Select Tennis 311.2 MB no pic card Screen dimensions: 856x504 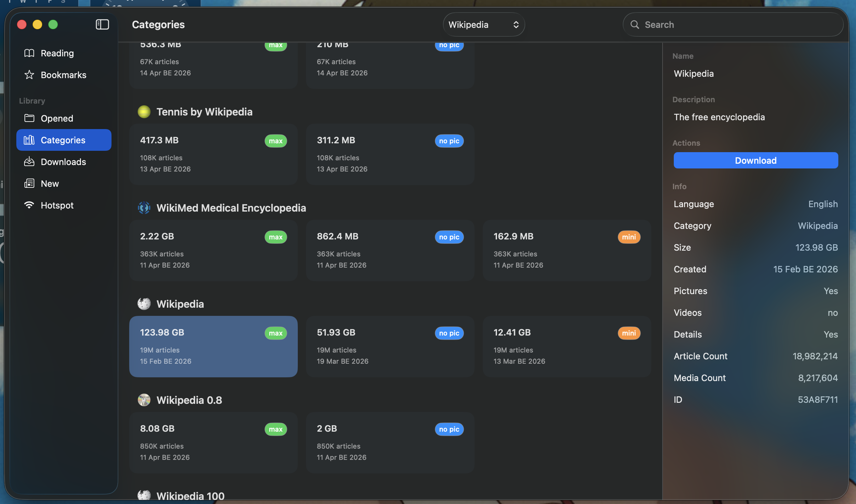coord(390,155)
